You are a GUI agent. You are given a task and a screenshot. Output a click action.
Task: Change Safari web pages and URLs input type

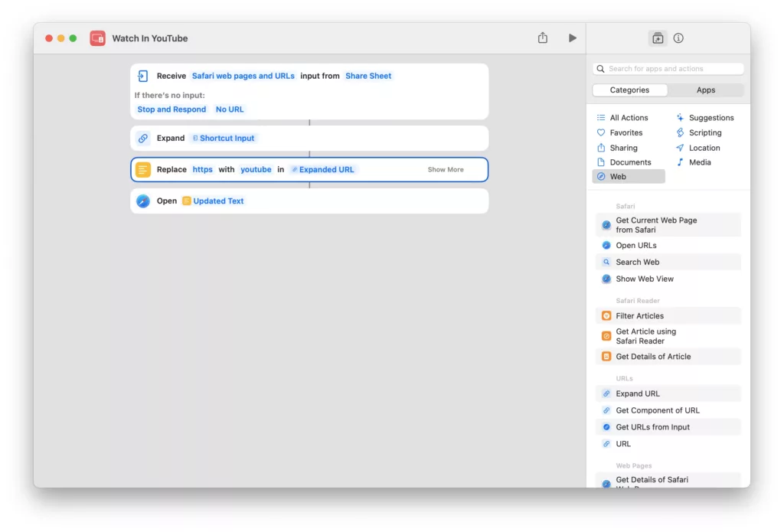click(243, 76)
